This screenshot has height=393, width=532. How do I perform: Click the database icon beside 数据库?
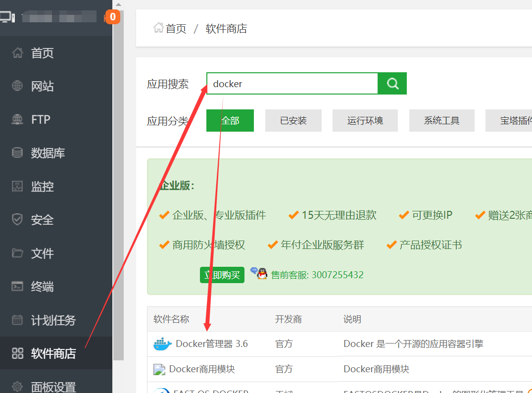pos(17,153)
